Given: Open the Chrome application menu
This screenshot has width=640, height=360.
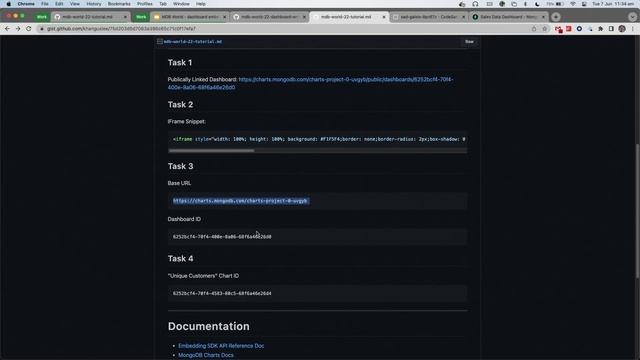Looking at the screenshot, I should point(26,4).
